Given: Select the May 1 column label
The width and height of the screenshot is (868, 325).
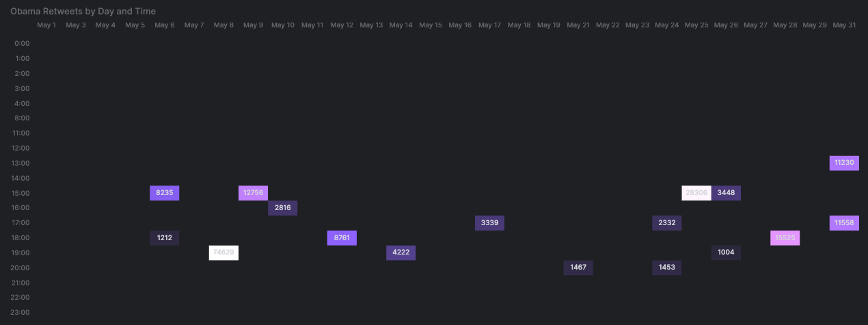Looking at the screenshot, I should (x=46, y=25).
